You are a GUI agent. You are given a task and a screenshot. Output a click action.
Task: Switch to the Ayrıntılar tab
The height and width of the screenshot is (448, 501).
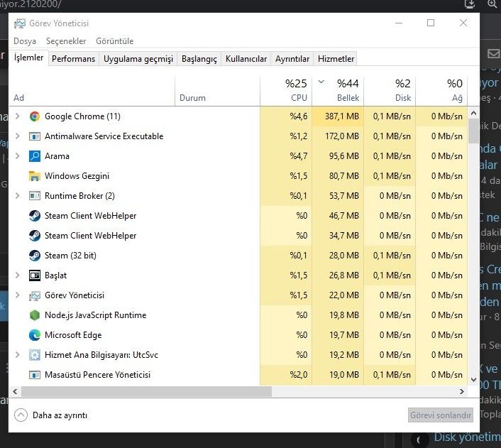pyautogui.click(x=292, y=59)
